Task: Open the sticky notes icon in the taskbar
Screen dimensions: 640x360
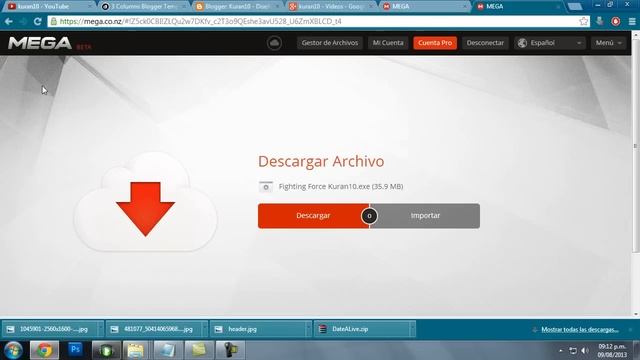Action: click(x=199, y=350)
